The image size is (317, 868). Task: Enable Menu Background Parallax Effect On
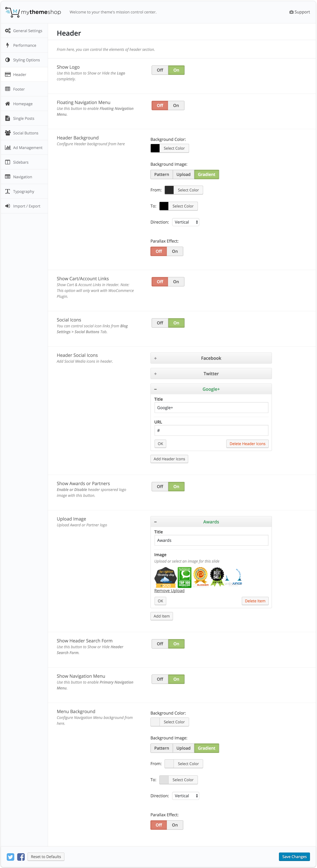[x=175, y=825]
